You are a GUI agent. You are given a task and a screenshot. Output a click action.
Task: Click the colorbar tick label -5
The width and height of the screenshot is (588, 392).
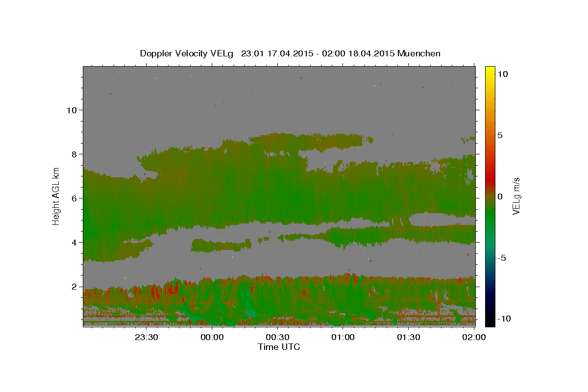point(501,258)
